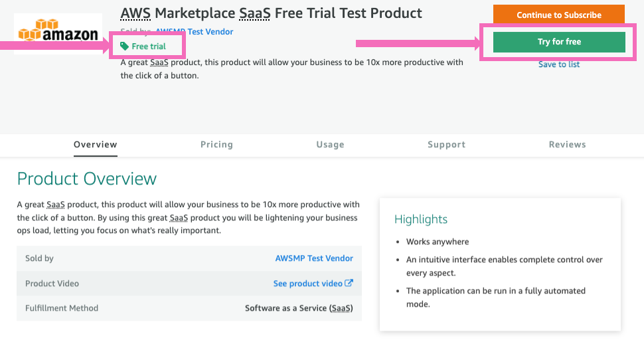Show the Reviews tab
The image size is (644, 344).
(x=567, y=144)
